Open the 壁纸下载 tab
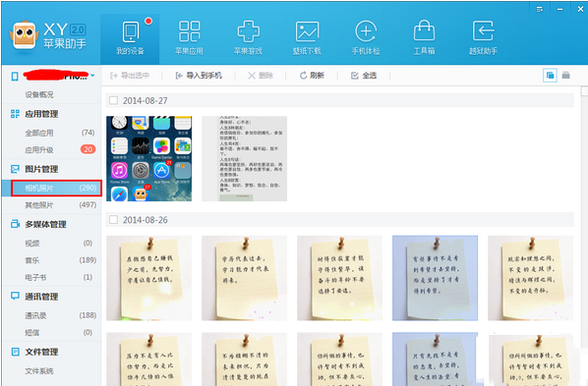 pos(307,39)
